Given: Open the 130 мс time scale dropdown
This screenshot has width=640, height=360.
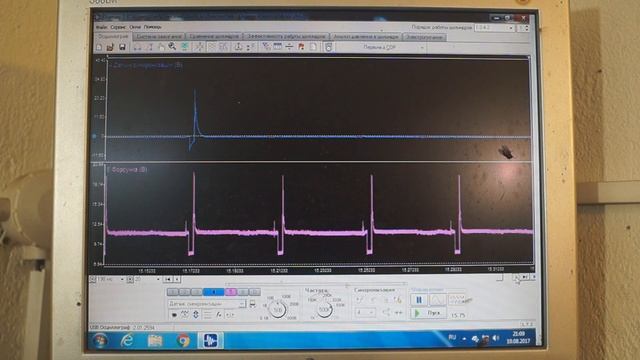Looking at the screenshot, I should coord(110,280).
